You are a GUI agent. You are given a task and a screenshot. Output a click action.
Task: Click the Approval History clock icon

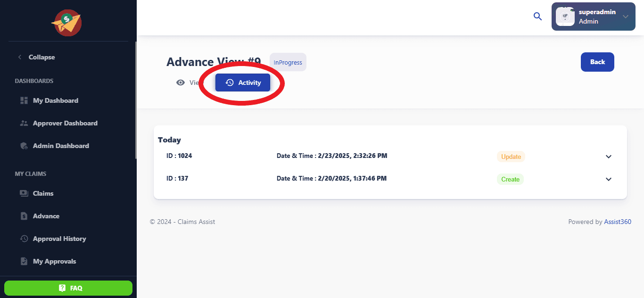[24, 239]
